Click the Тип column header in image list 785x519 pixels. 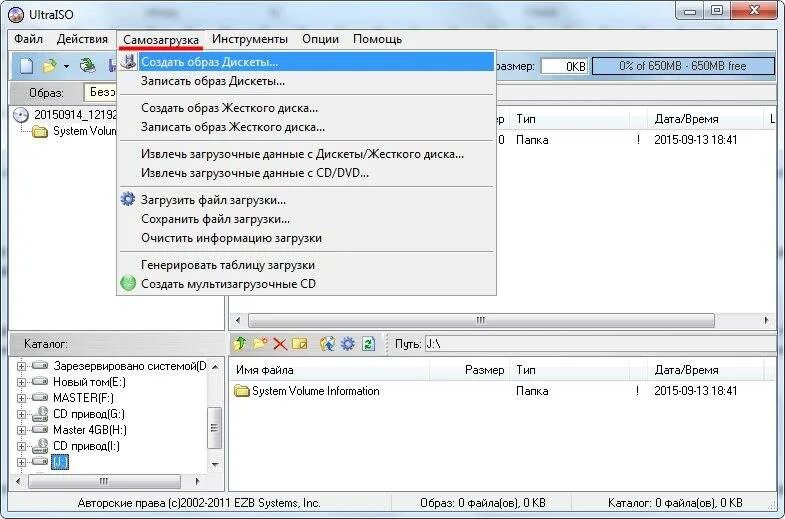pyautogui.click(x=571, y=119)
